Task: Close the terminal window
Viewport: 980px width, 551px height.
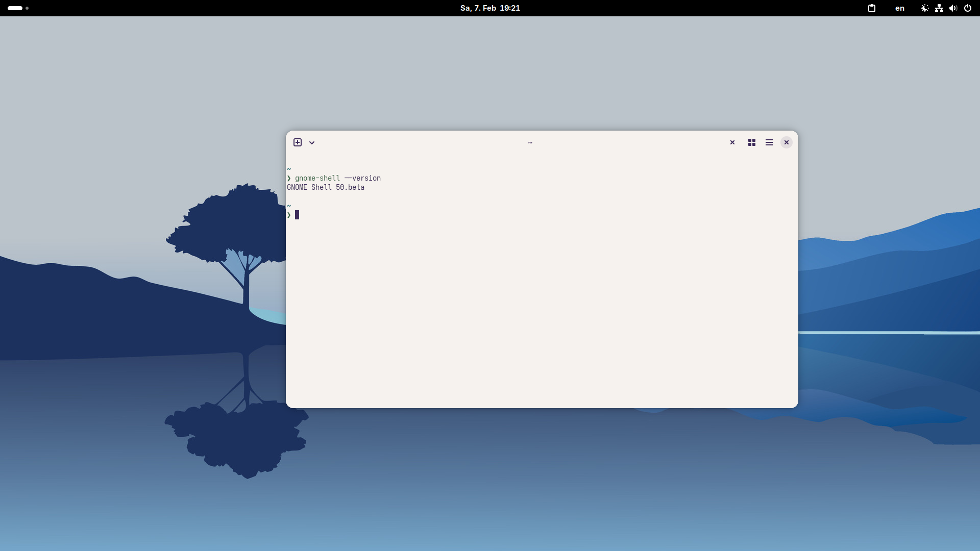Action: 786,142
